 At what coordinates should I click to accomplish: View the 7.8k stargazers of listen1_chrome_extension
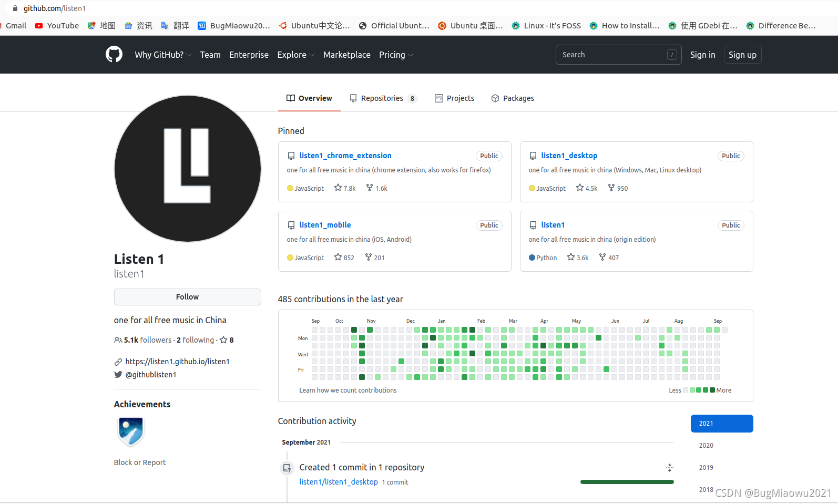(x=345, y=188)
